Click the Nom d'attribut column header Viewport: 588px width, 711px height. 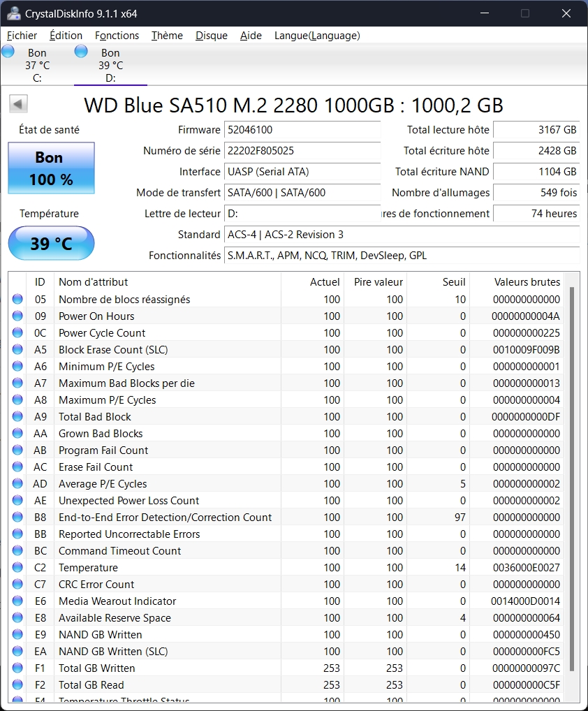point(168,281)
